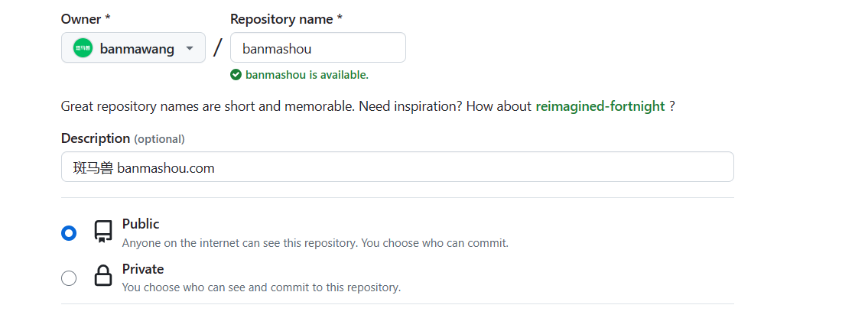Click the Description (optional) label

[123, 138]
